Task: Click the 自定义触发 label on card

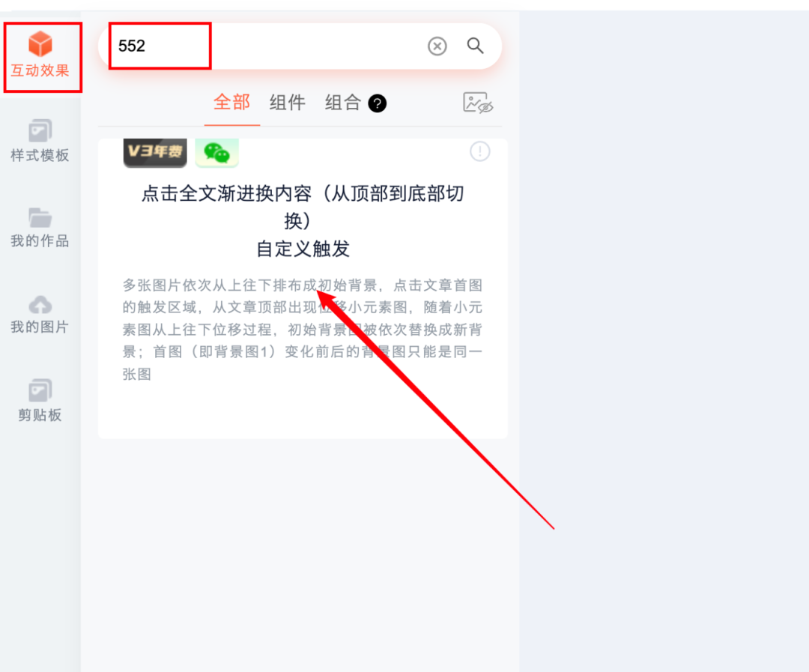Action: [x=303, y=249]
